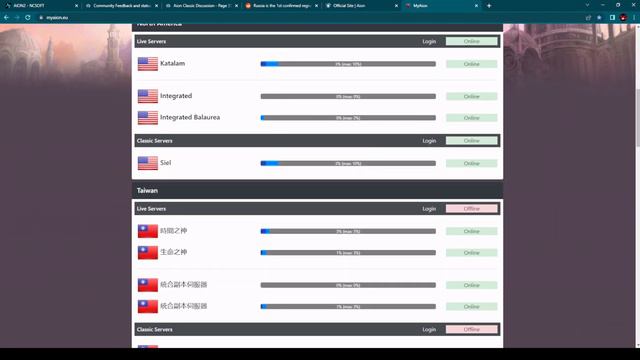Image resolution: width=640 pixels, height=360 pixels.
Task: Click the Katalam server name
Action: click(173, 63)
